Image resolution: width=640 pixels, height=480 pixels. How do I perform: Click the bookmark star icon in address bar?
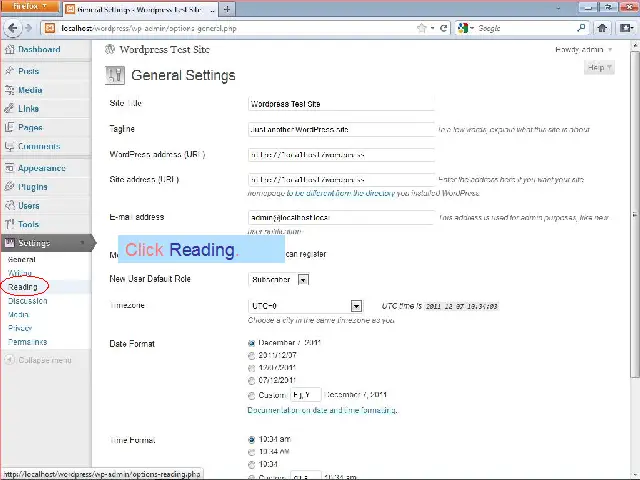pyautogui.click(x=421, y=28)
